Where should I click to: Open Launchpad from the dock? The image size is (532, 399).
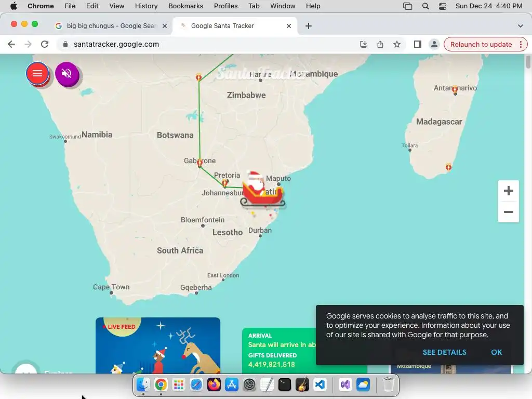coord(179,384)
